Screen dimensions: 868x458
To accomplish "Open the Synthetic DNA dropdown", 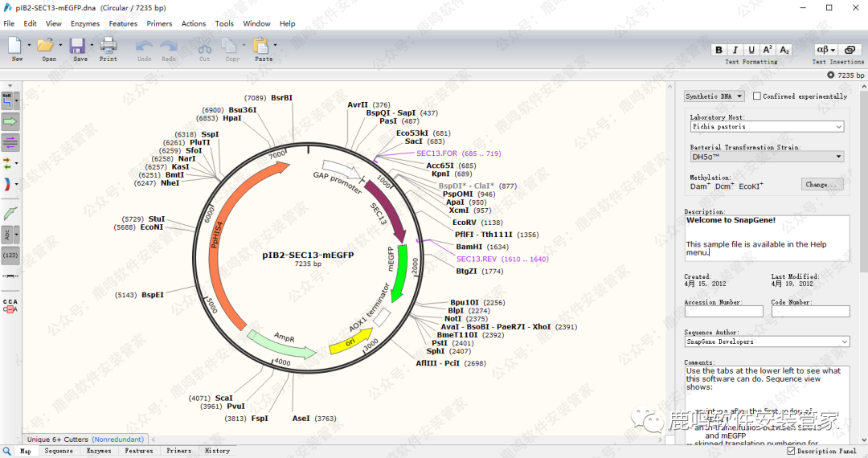I will pyautogui.click(x=714, y=96).
